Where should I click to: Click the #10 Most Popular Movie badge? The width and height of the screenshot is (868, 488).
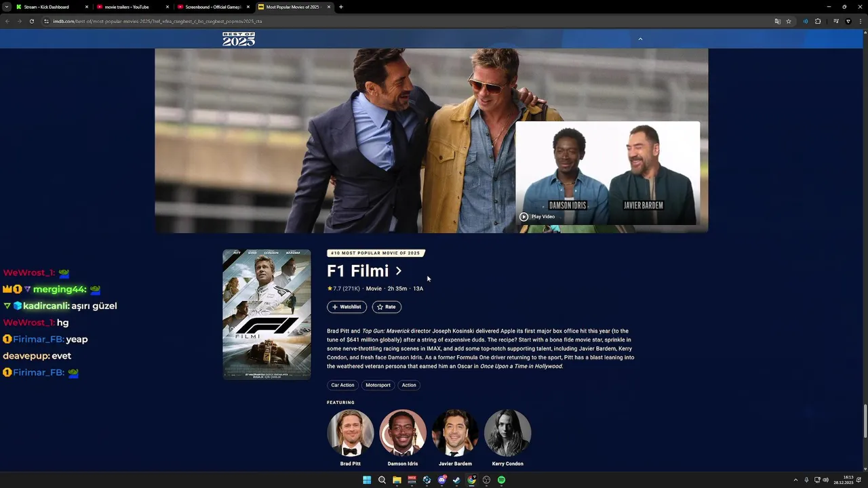(376, 253)
